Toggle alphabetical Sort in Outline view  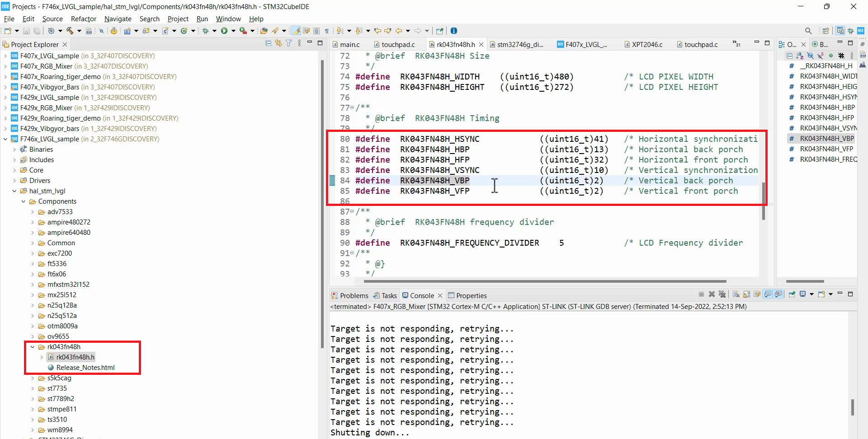pyautogui.click(x=800, y=56)
